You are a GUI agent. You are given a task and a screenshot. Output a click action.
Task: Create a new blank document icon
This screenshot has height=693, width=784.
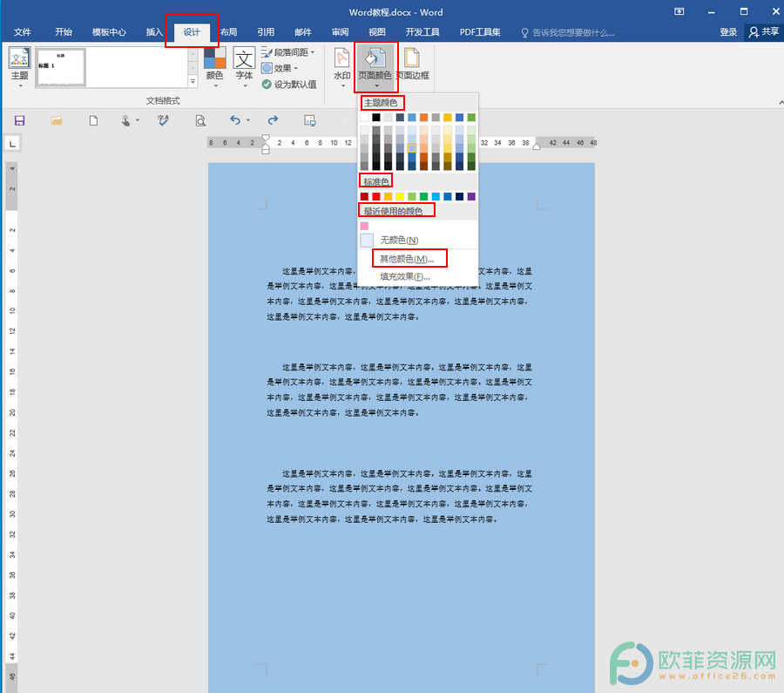click(93, 120)
